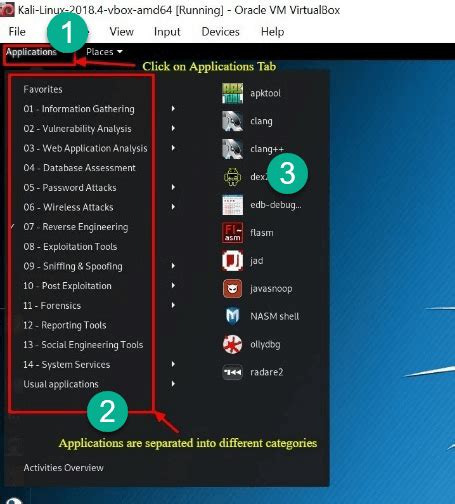Expand the Information Gathering submenu arrow
Screen dimensions: 455x504
(x=173, y=108)
